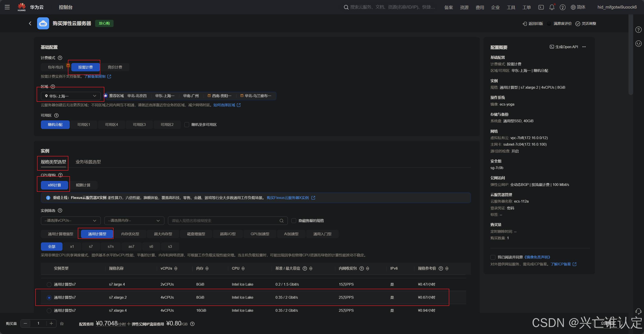Click the elastic cloud server service icon
This screenshot has width=644, height=334.
[43, 23]
